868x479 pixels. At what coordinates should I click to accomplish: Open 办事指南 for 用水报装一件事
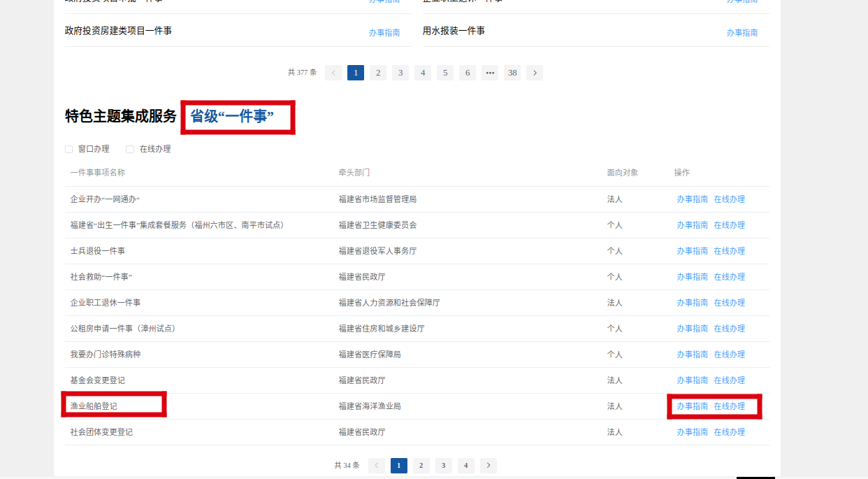point(742,32)
